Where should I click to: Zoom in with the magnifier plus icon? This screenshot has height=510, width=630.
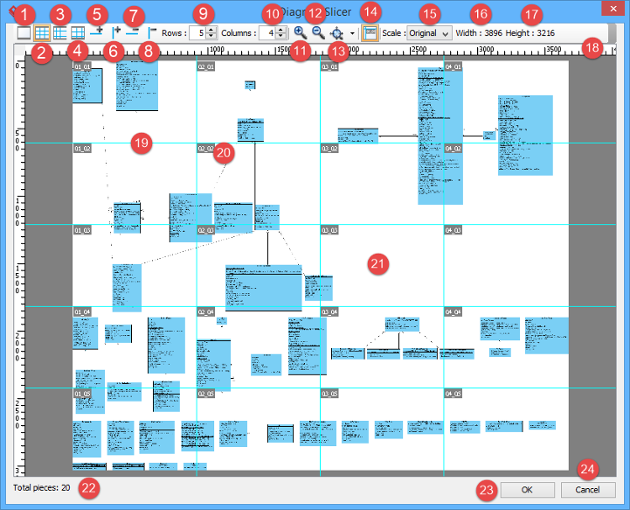pos(300,33)
